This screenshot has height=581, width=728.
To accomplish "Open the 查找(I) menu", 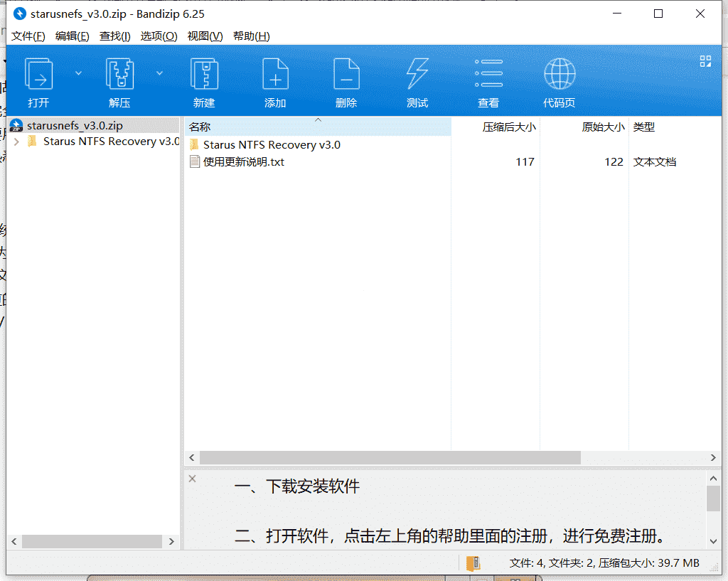I will [x=114, y=36].
